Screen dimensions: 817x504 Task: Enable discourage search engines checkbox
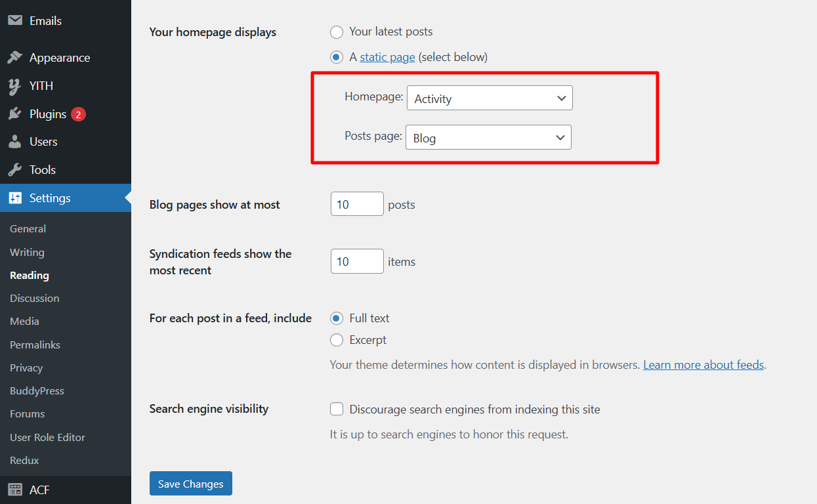(337, 409)
